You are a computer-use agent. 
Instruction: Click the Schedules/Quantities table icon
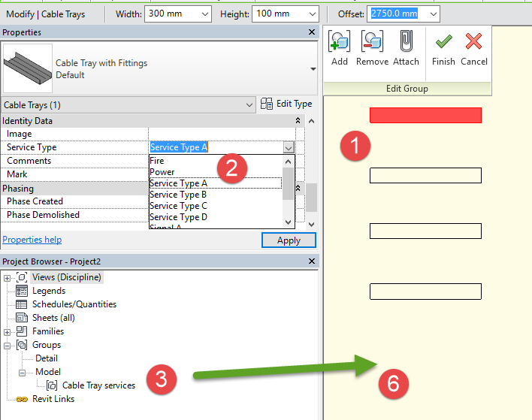click(x=22, y=304)
